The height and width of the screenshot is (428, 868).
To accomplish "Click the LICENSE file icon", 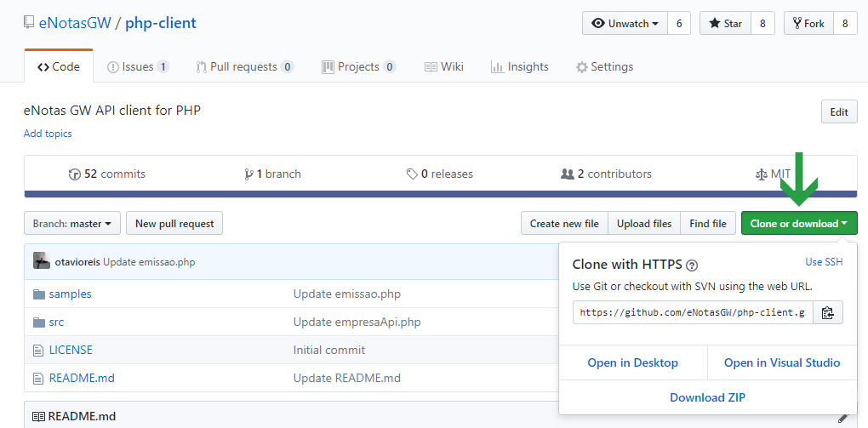I will (38, 351).
